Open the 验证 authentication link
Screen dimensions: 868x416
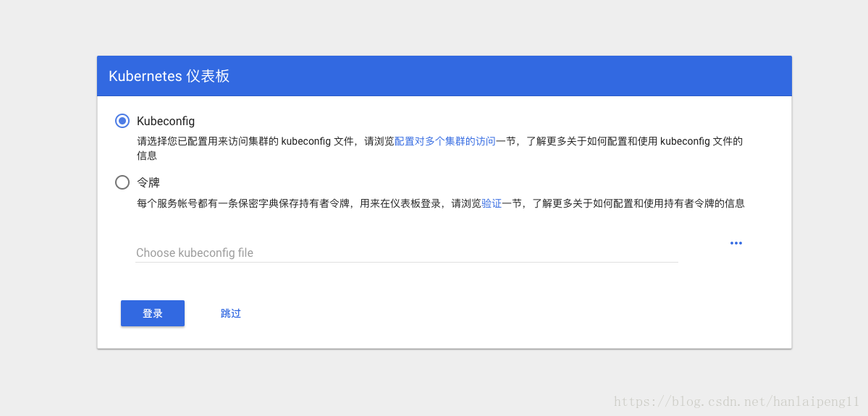point(492,203)
